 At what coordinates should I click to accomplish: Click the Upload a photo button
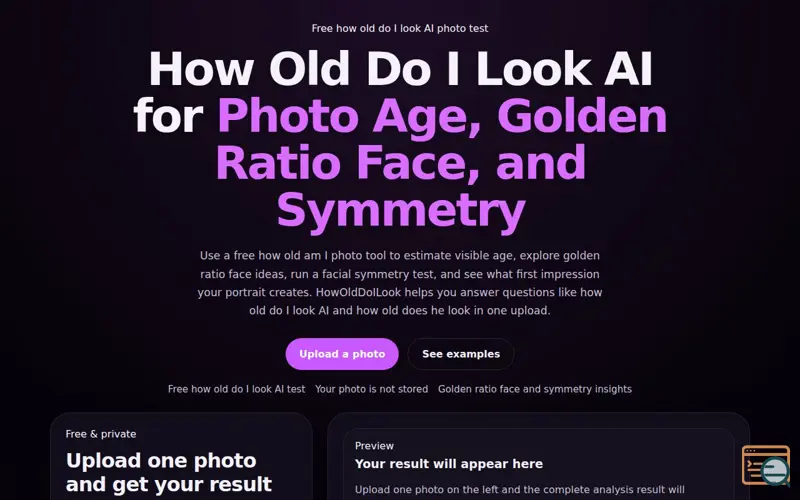(x=342, y=354)
